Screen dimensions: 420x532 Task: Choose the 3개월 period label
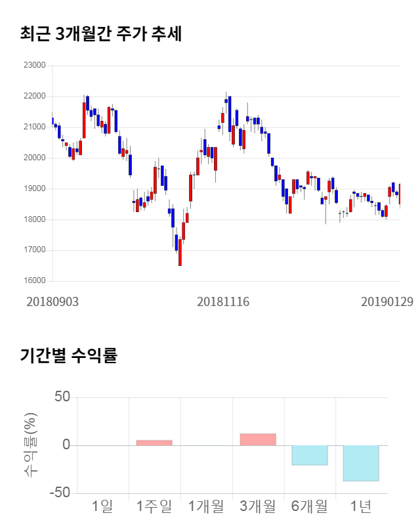click(258, 506)
